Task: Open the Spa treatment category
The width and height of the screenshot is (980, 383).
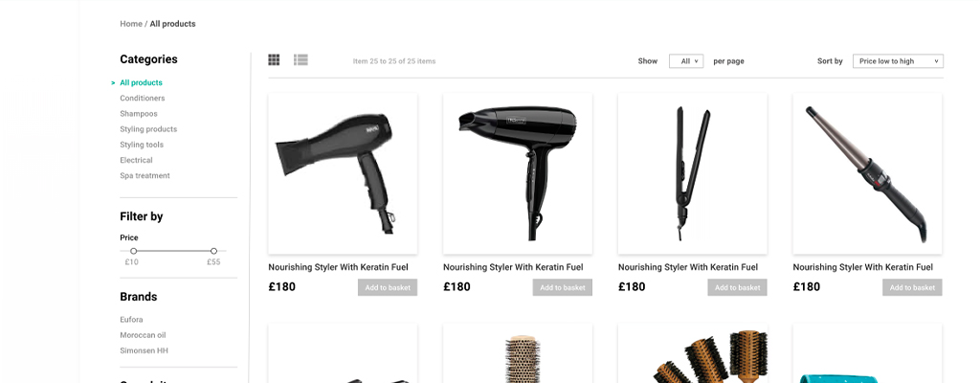Action: [145, 176]
